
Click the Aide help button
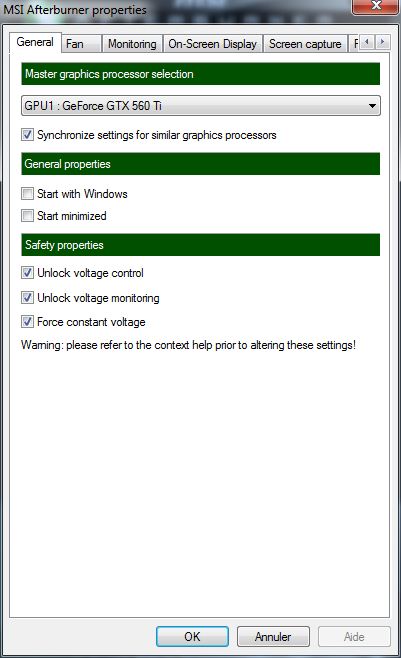[354, 637]
